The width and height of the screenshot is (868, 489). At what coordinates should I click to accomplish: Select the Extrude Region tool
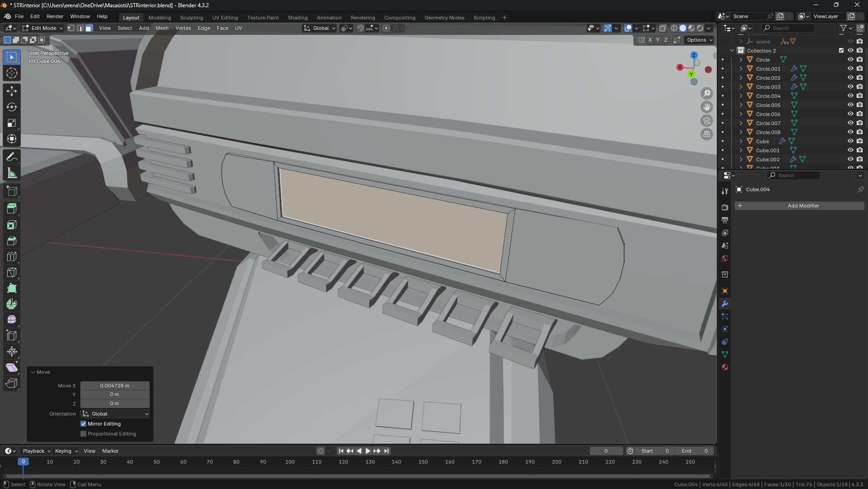coord(12,209)
